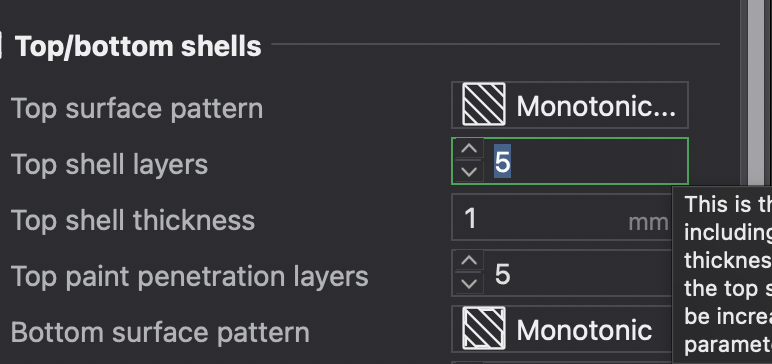Increase Top paint penetration layers value
Viewport: 772px width, 364px height.
point(469,261)
